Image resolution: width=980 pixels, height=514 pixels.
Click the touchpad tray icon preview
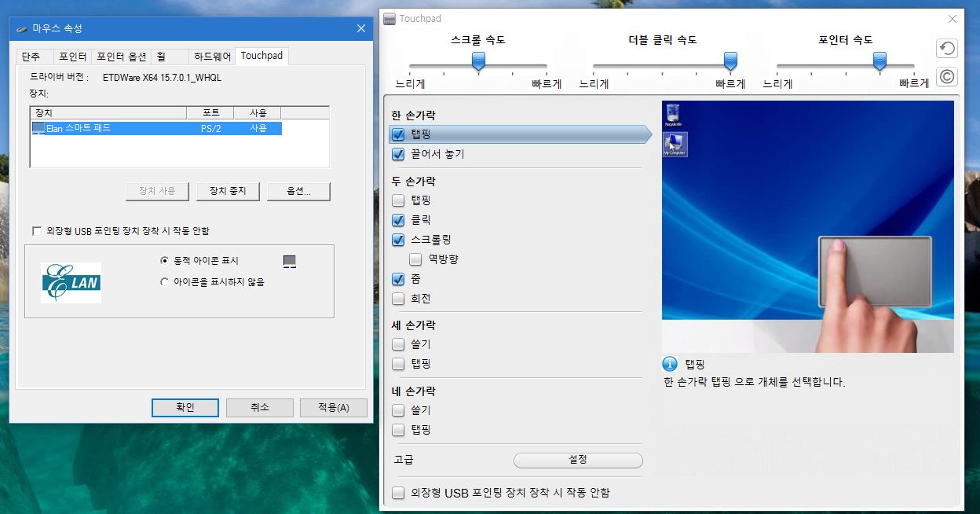[290, 261]
